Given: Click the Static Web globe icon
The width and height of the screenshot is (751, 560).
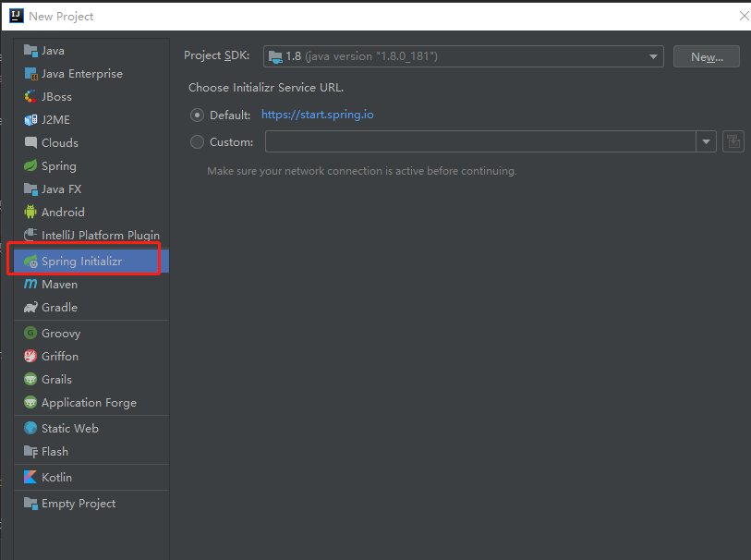Looking at the screenshot, I should pos(30,428).
